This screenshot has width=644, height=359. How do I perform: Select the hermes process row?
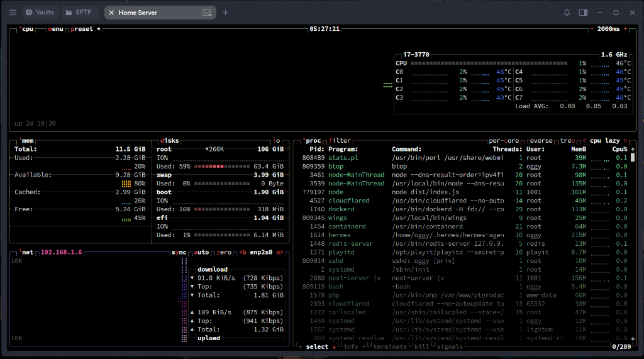point(465,235)
